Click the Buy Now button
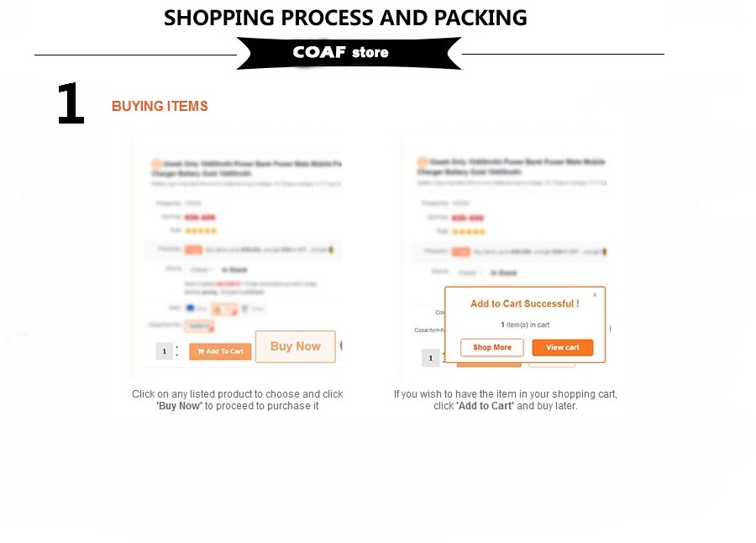 [x=295, y=346]
